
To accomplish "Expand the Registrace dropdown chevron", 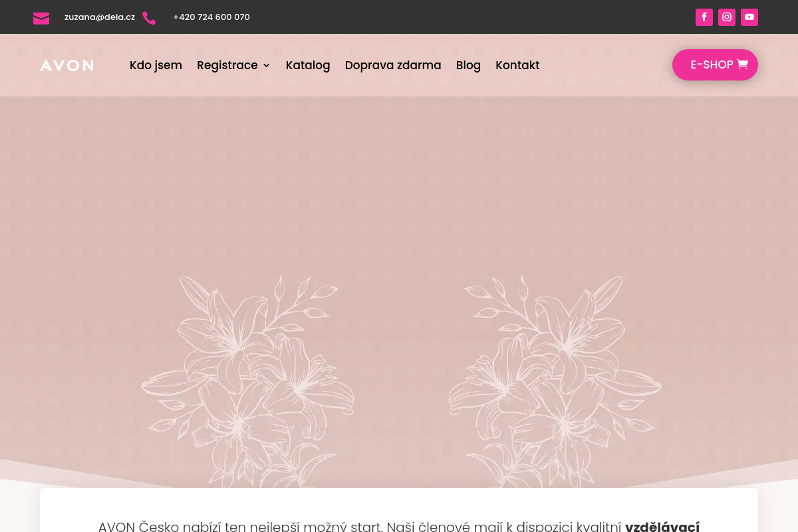I will (267, 65).
